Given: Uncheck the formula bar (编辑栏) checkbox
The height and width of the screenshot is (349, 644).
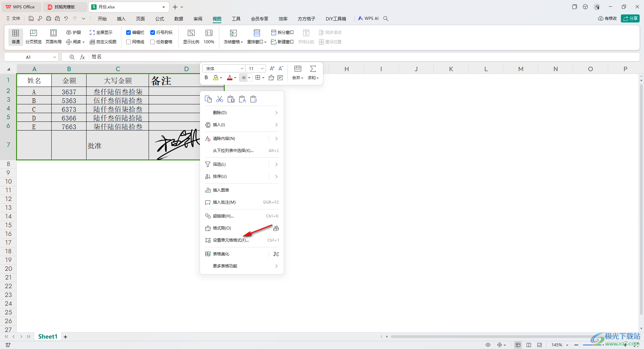Looking at the screenshot, I should 128,33.
